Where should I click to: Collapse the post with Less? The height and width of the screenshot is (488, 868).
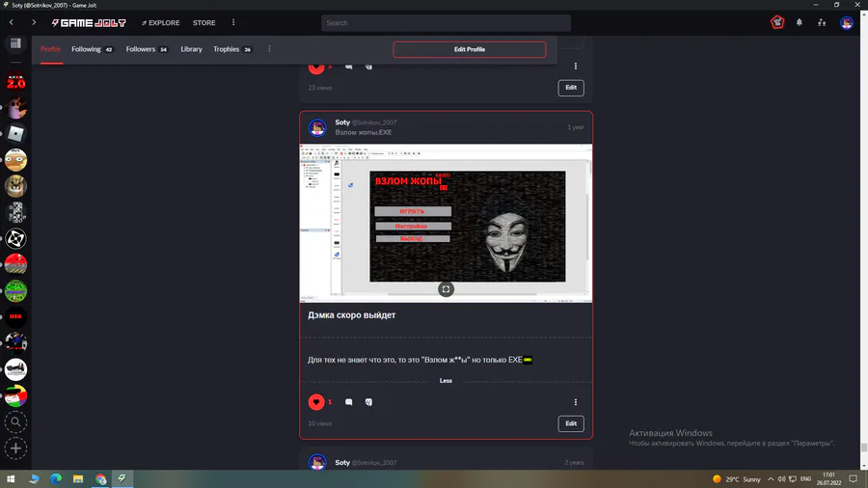click(x=446, y=381)
